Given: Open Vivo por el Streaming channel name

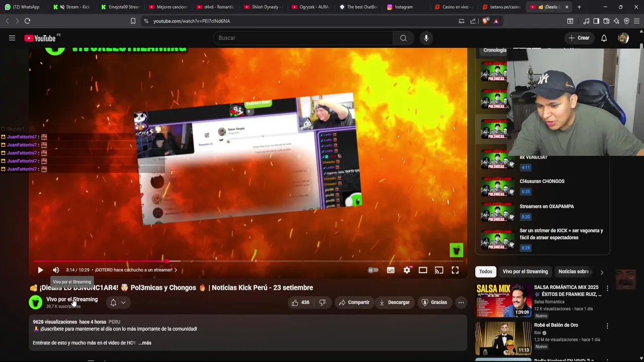Looking at the screenshot, I should coord(72,299).
